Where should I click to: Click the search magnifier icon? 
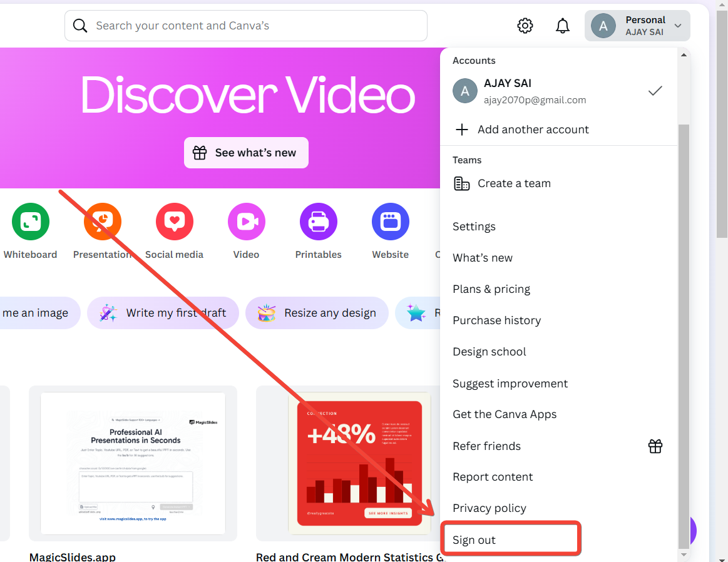80,26
